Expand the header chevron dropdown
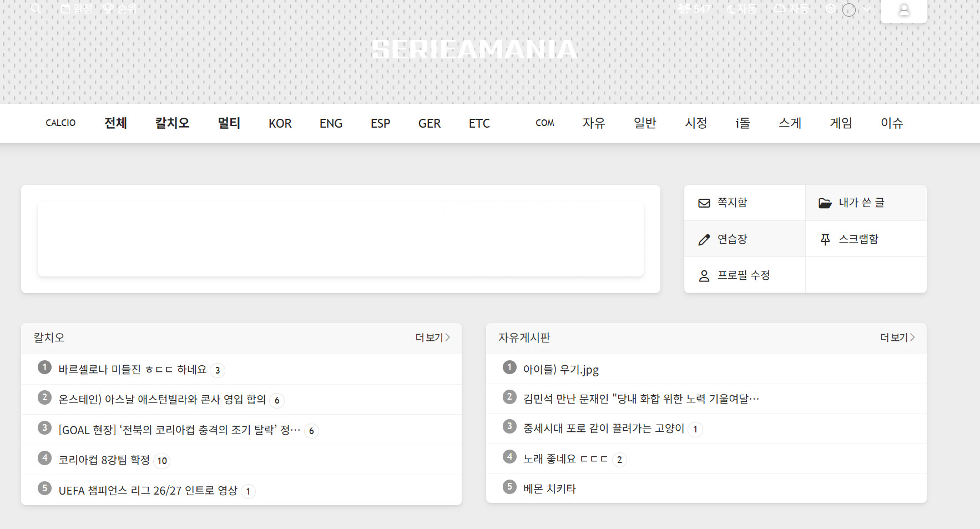980x529 pixels. [x=867, y=9]
